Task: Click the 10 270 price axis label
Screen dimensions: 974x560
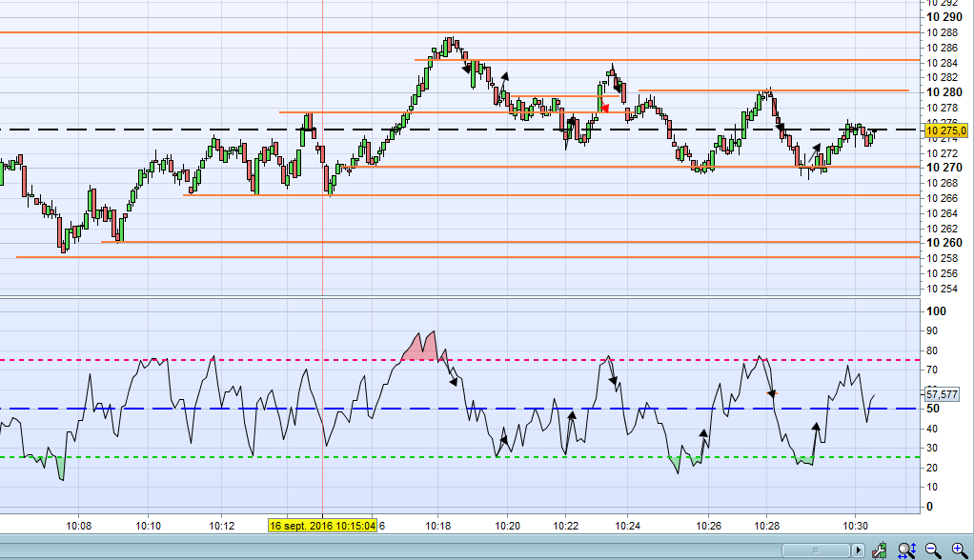Action: point(944,168)
